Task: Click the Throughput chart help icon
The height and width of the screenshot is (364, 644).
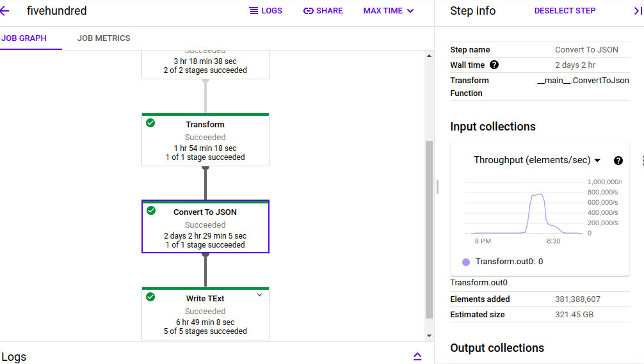Action: pyautogui.click(x=618, y=161)
